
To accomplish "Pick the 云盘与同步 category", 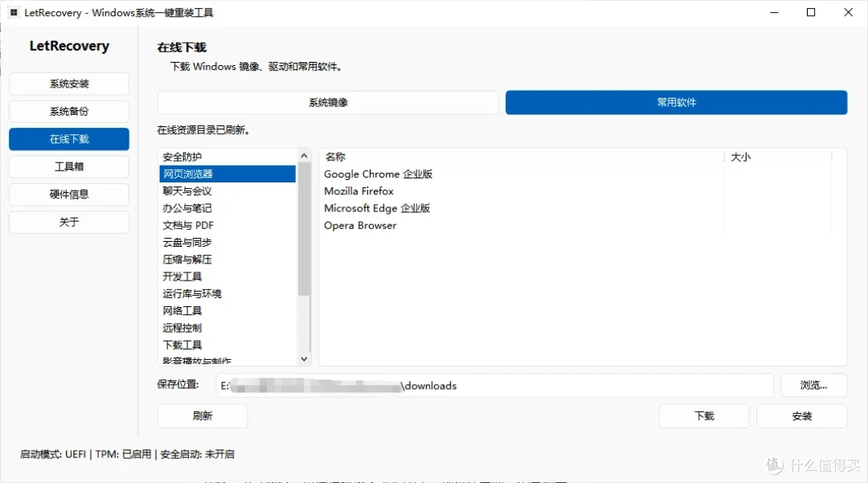I will pyautogui.click(x=227, y=243).
